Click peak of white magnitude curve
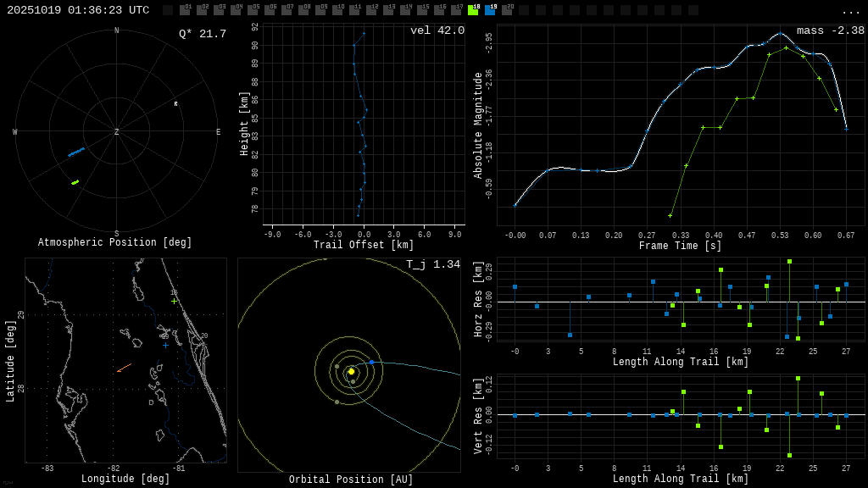 (780, 33)
